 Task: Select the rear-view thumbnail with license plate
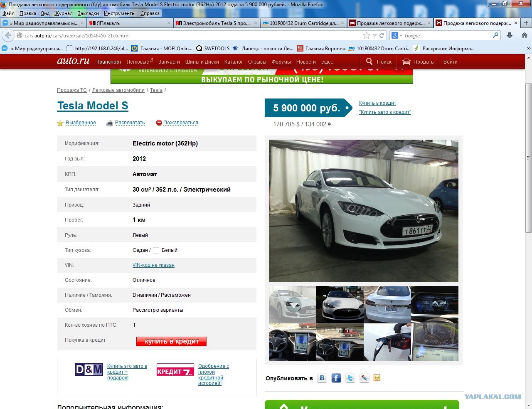point(387,305)
